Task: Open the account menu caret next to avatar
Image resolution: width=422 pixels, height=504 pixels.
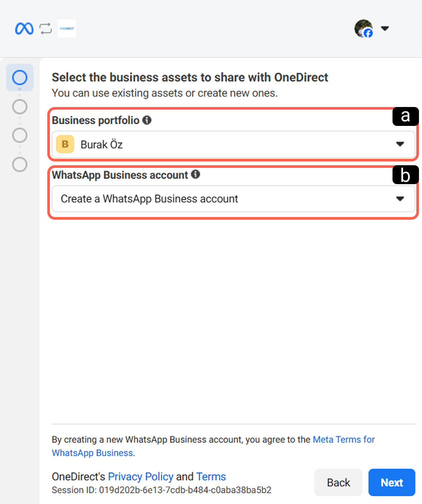Action: 385,28
